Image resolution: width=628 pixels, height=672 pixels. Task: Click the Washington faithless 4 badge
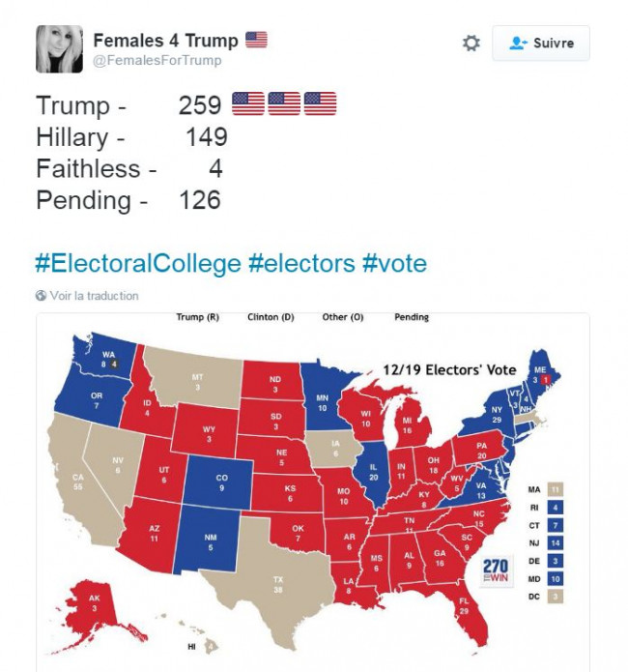(x=114, y=365)
